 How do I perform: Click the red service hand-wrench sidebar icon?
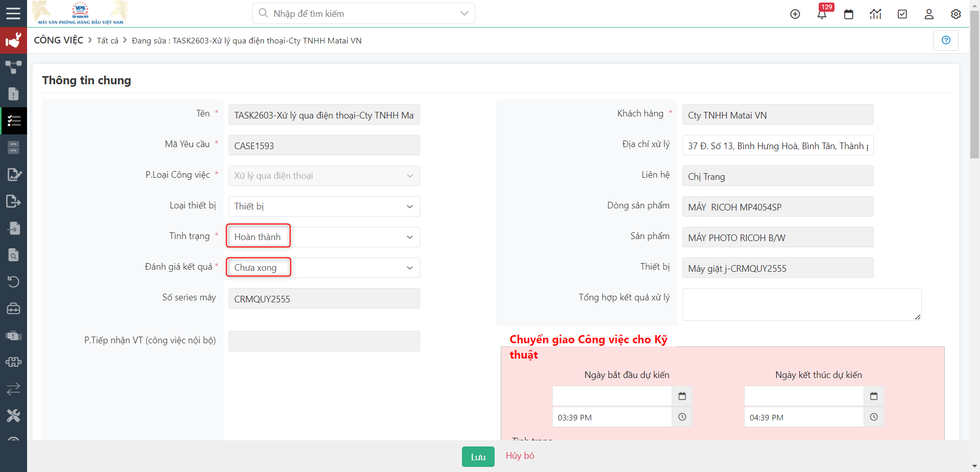[13, 40]
